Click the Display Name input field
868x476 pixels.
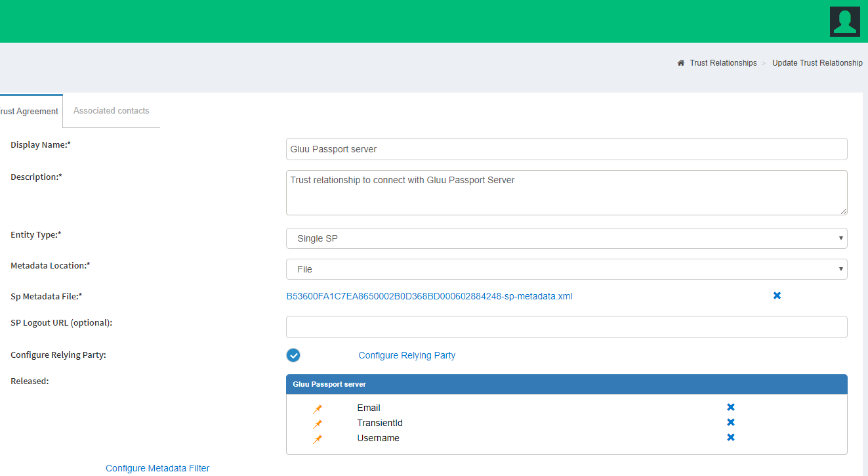[566, 149]
